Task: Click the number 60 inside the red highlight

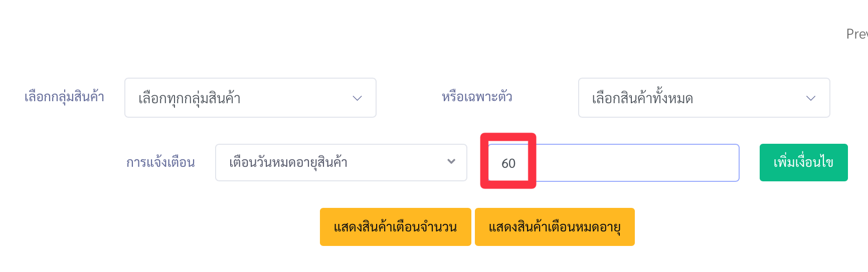Action: point(508,163)
